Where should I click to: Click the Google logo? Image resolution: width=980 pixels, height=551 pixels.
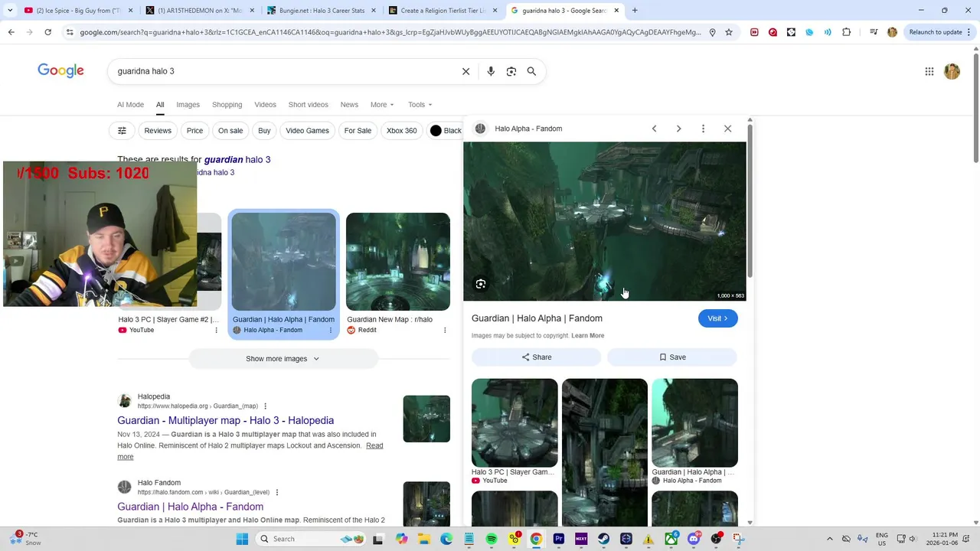pyautogui.click(x=60, y=71)
